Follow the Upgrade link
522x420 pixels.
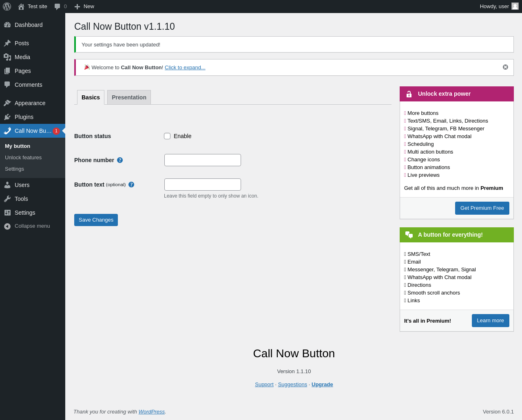click(x=322, y=385)
